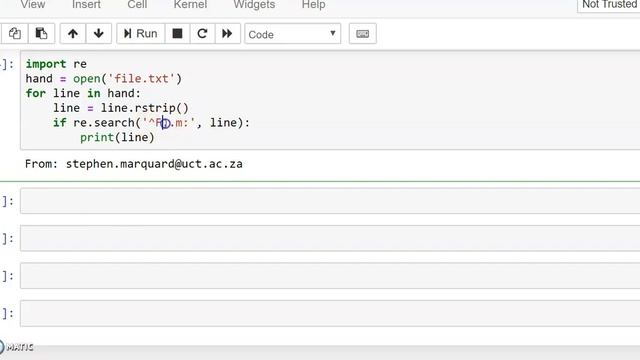Click the 'line.rstrip()' code line
The image size is (640, 360).
click(x=121, y=108)
